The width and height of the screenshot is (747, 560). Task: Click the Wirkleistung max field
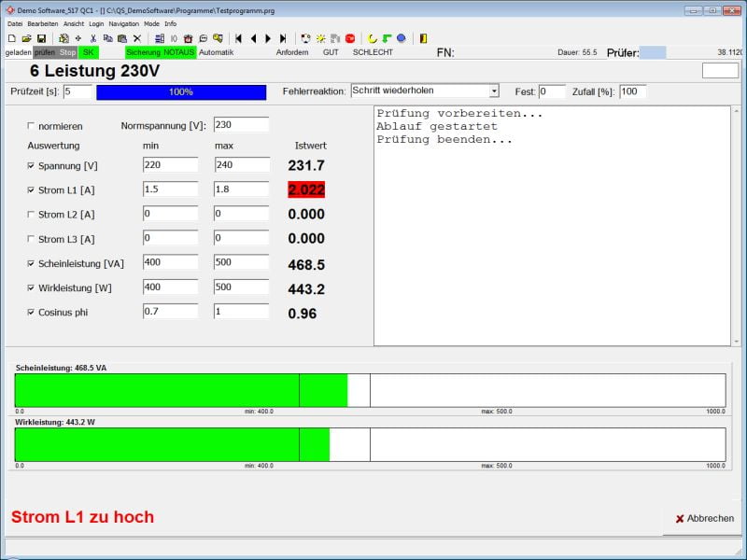[x=241, y=287]
